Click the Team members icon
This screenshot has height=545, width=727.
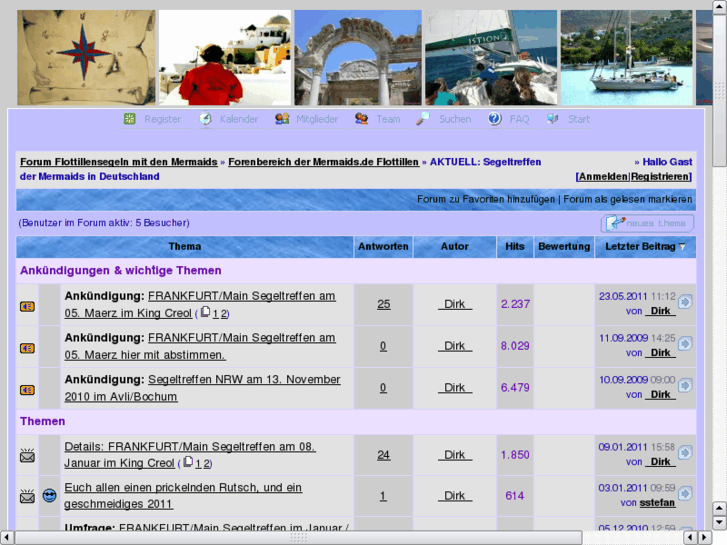(x=362, y=119)
